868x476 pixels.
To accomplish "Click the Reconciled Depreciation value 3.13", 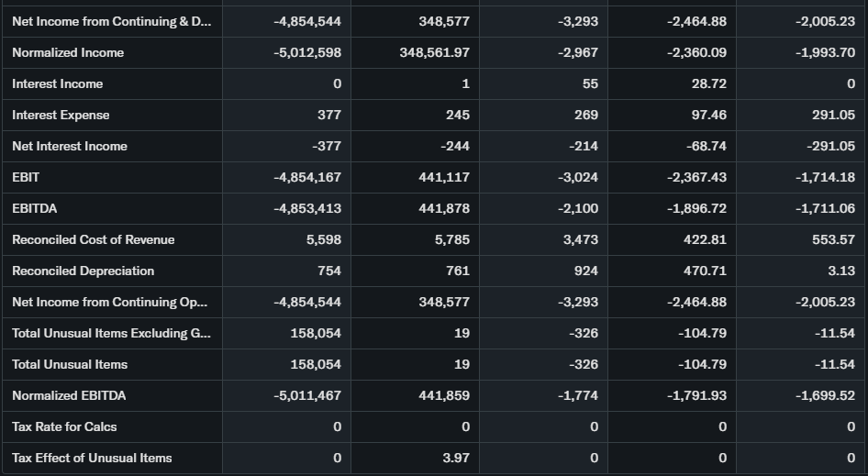I will pos(840,271).
